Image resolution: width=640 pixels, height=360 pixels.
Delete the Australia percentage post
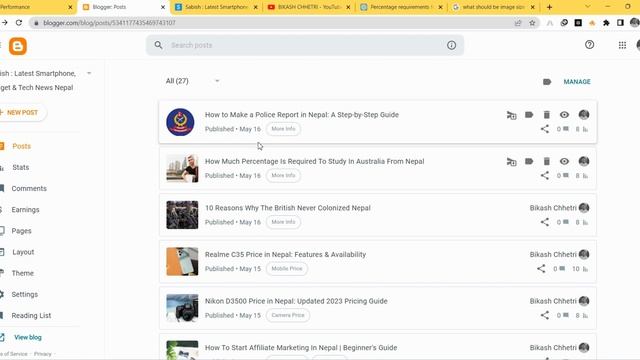pos(547,161)
